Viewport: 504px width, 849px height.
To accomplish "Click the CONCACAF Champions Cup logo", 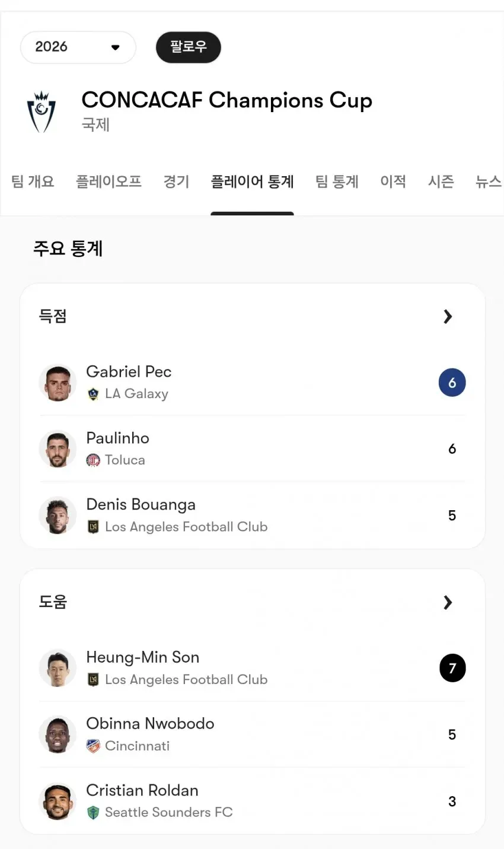I will [x=42, y=112].
